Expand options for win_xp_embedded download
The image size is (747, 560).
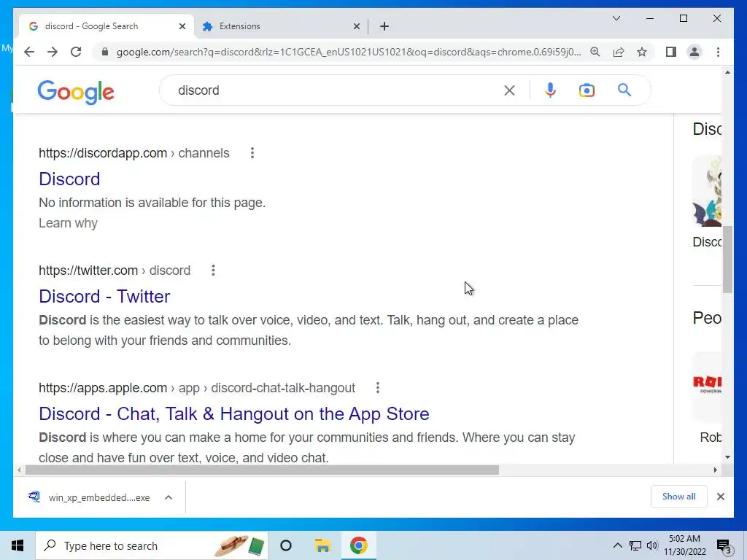(169, 497)
